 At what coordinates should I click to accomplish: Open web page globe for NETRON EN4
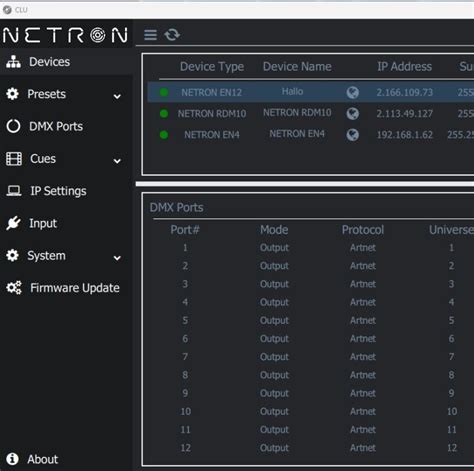point(352,135)
